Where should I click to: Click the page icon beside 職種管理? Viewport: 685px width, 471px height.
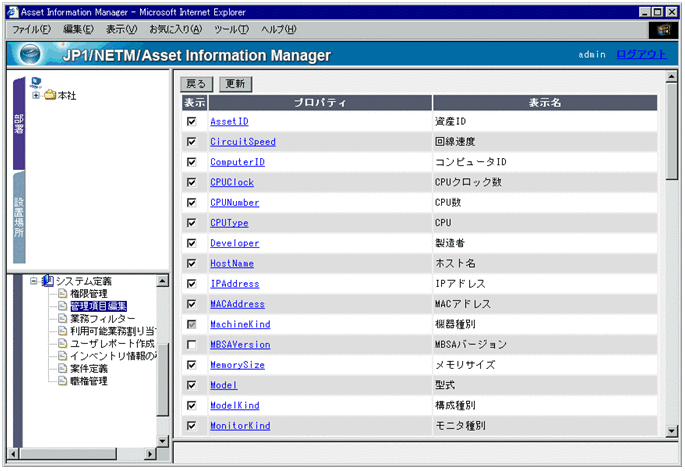pyautogui.click(x=62, y=381)
